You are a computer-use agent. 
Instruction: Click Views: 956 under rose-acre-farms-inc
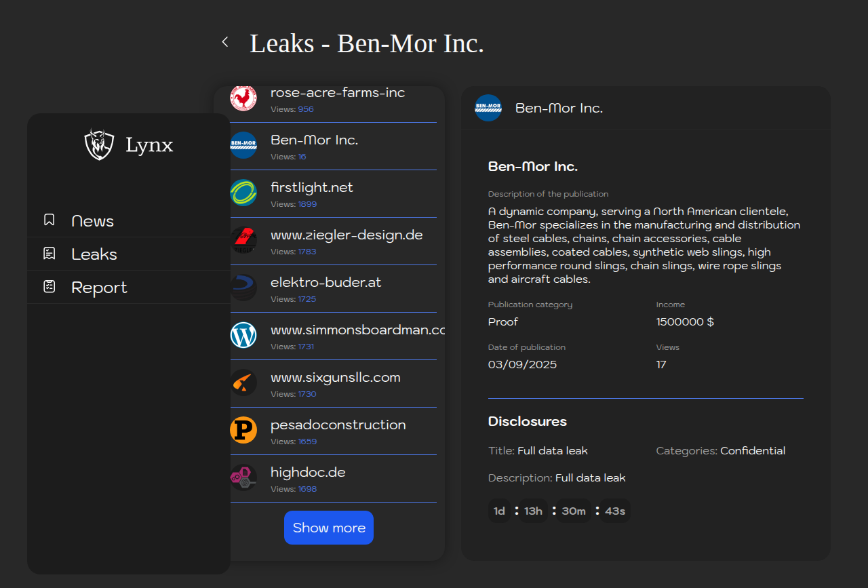point(292,109)
